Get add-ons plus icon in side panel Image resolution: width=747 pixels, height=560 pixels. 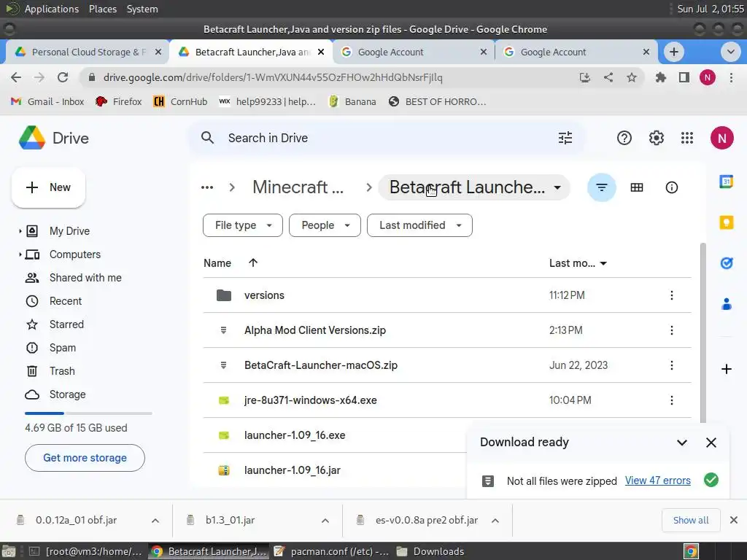click(x=726, y=369)
